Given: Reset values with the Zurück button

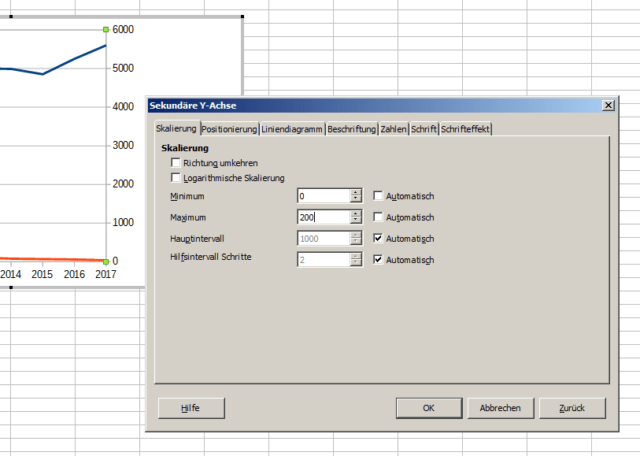Looking at the screenshot, I should (x=572, y=408).
